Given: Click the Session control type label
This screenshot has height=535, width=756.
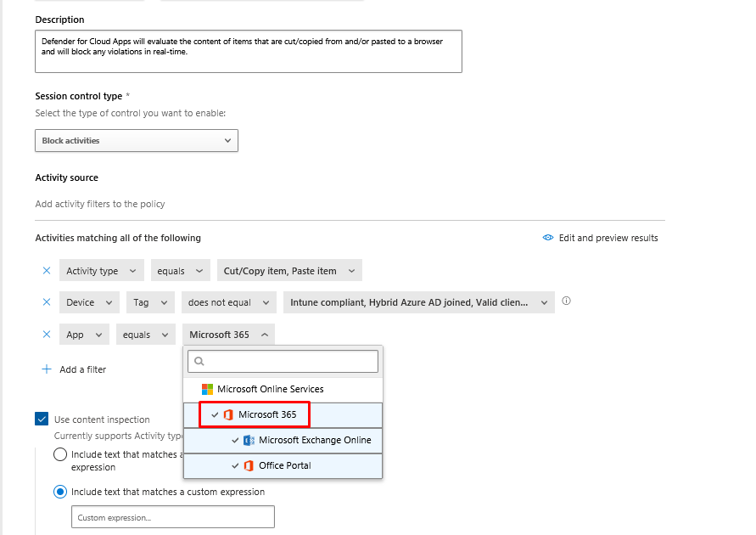Looking at the screenshot, I should click(x=79, y=96).
